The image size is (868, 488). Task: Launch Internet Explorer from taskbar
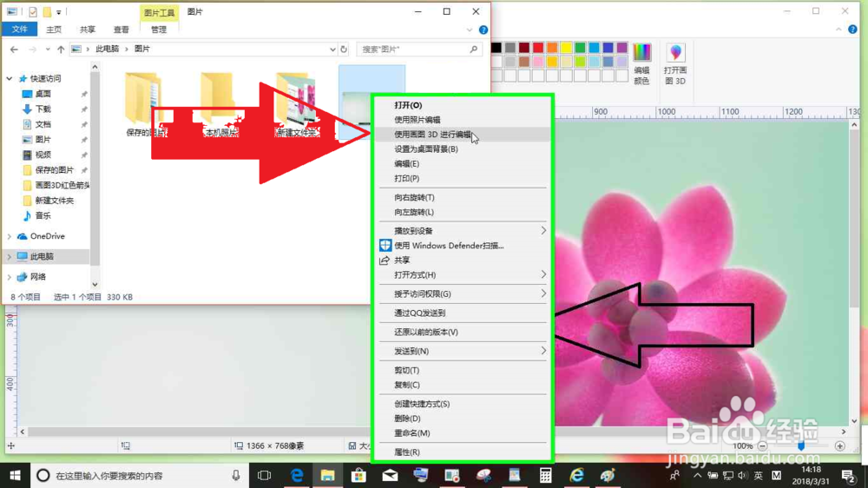point(576,475)
